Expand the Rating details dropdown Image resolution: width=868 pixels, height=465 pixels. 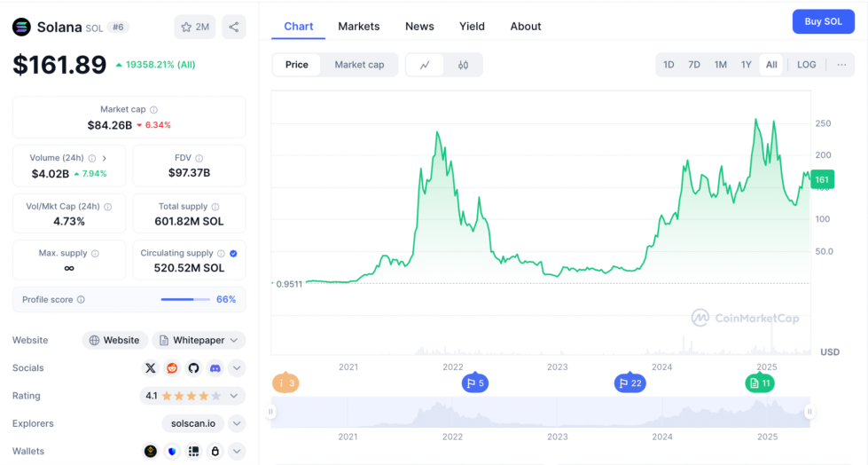point(235,396)
